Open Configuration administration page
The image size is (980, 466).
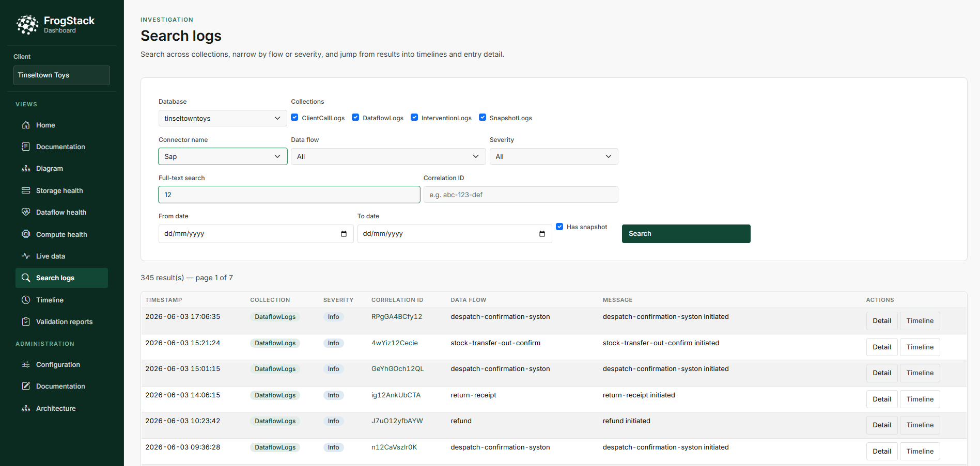pyautogui.click(x=61, y=364)
